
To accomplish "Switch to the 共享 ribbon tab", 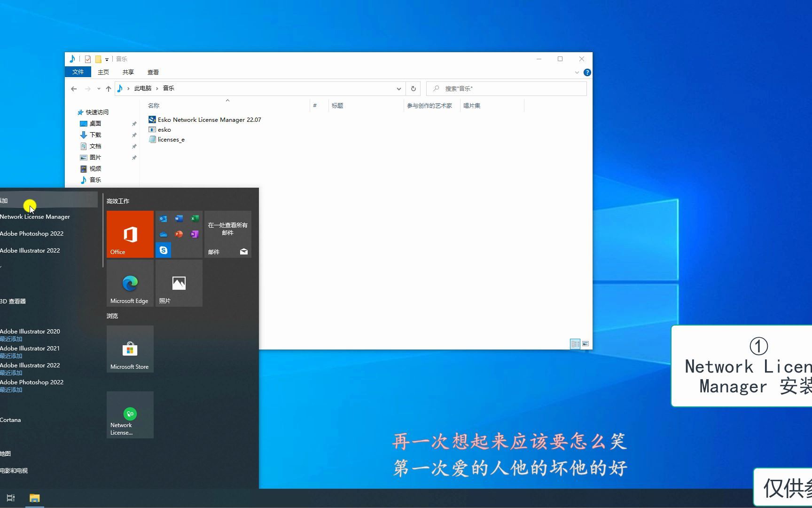I will 128,72.
